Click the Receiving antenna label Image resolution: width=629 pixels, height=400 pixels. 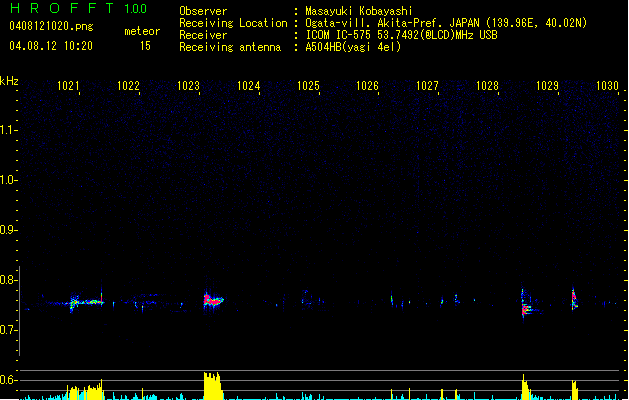230,47
